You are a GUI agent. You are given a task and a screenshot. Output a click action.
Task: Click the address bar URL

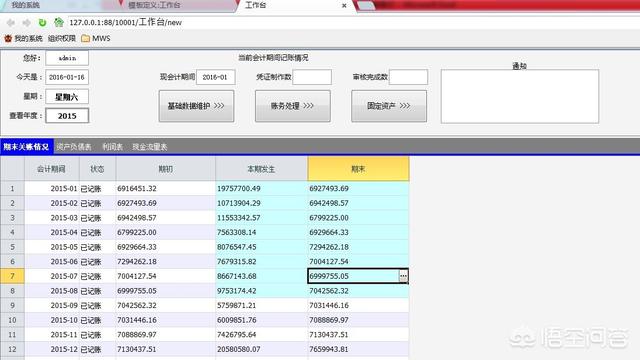126,22
